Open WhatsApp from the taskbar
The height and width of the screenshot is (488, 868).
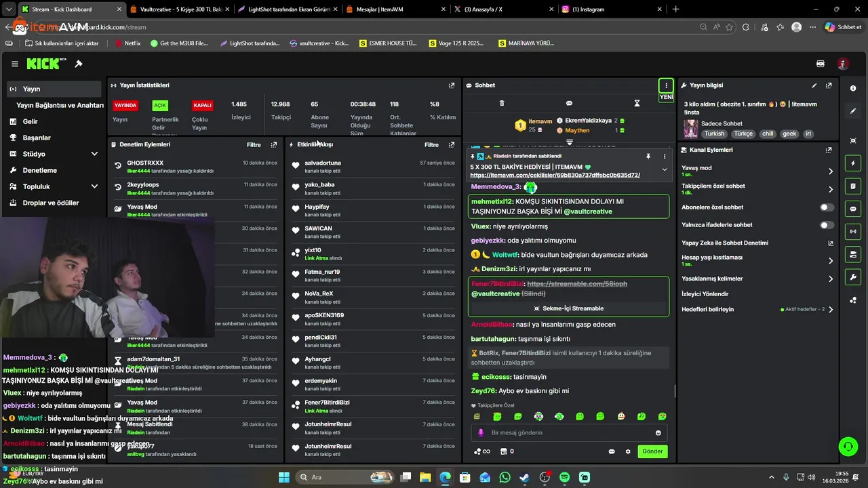505,477
